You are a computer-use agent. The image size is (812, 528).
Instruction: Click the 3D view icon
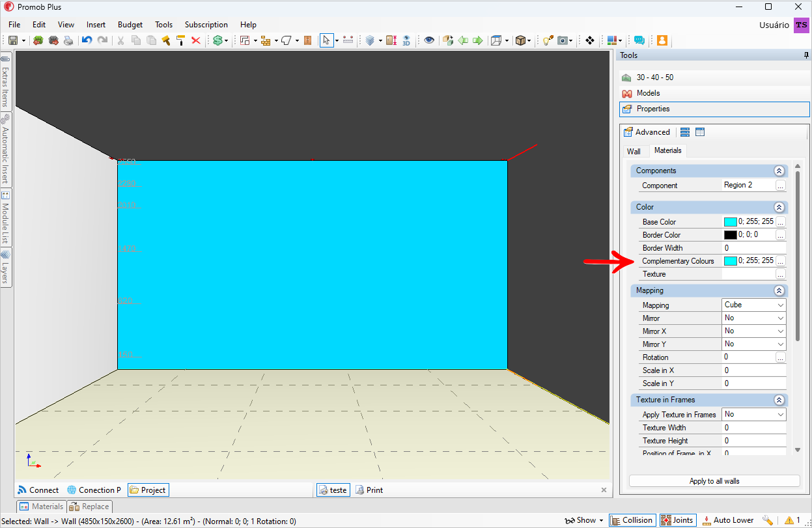406,40
